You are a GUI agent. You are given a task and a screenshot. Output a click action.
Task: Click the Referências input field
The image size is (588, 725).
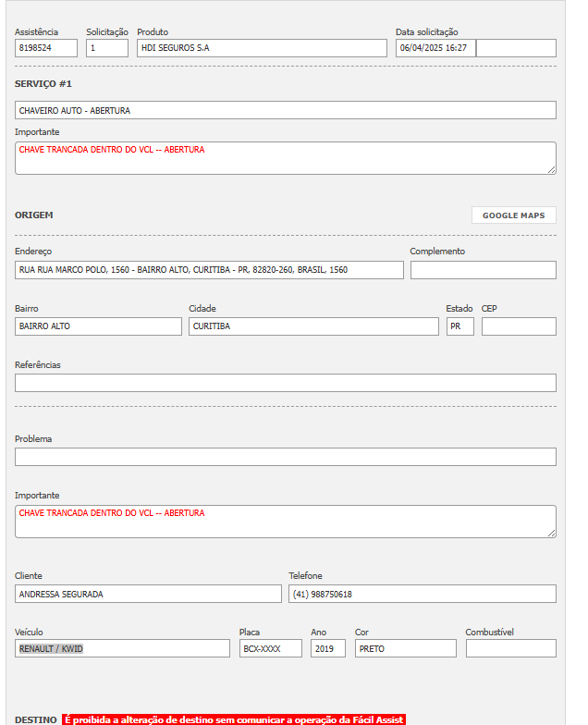[286, 383]
